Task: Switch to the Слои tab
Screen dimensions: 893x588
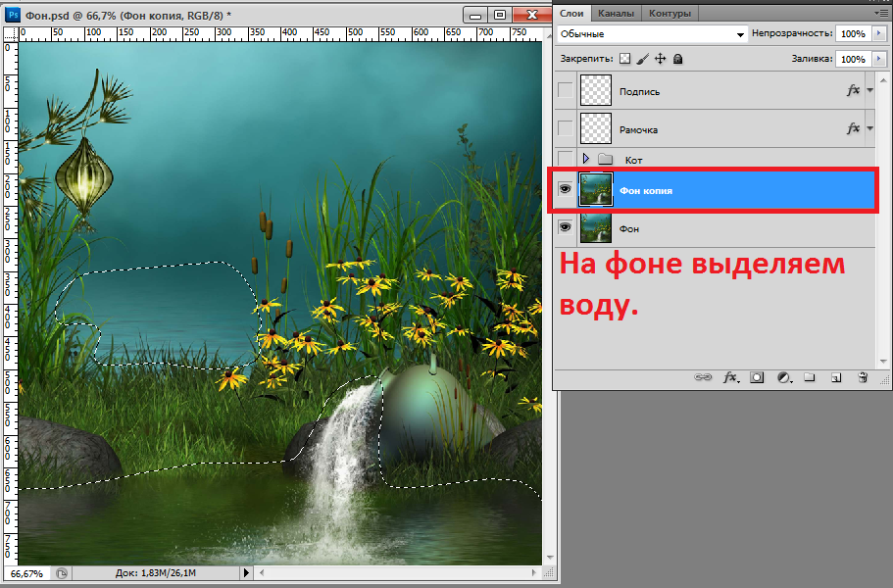Action: click(x=571, y=13)
